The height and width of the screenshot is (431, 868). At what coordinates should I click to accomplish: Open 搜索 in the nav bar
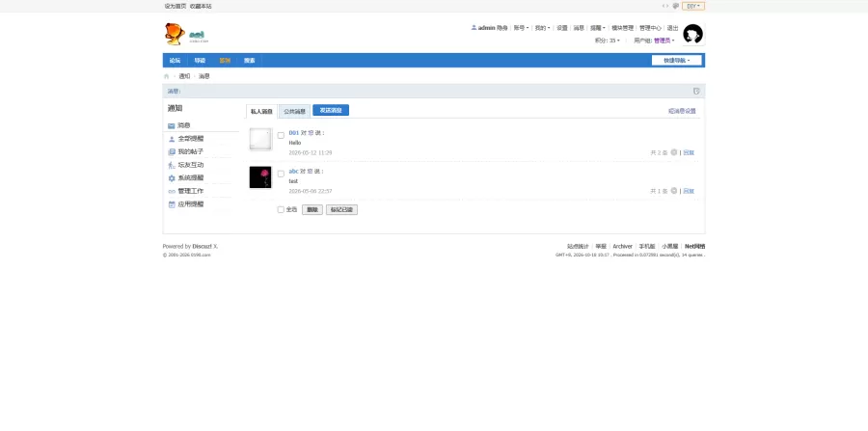(250, 61)
